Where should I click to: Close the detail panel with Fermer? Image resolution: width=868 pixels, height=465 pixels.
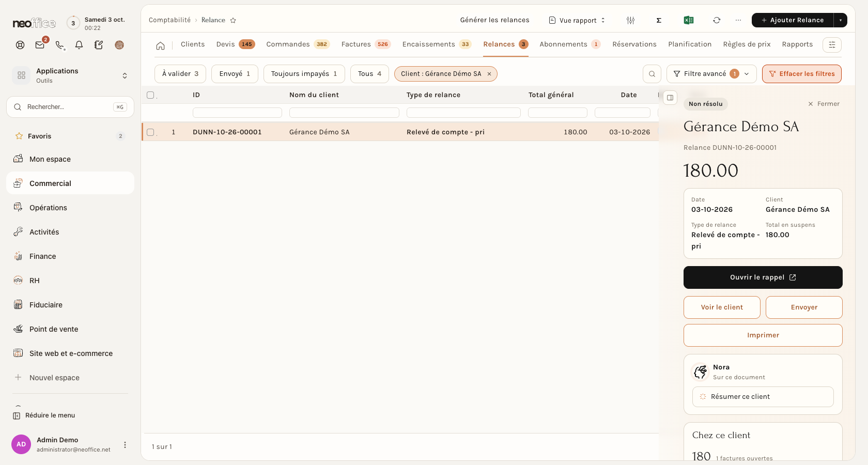(x=824, y=104)
